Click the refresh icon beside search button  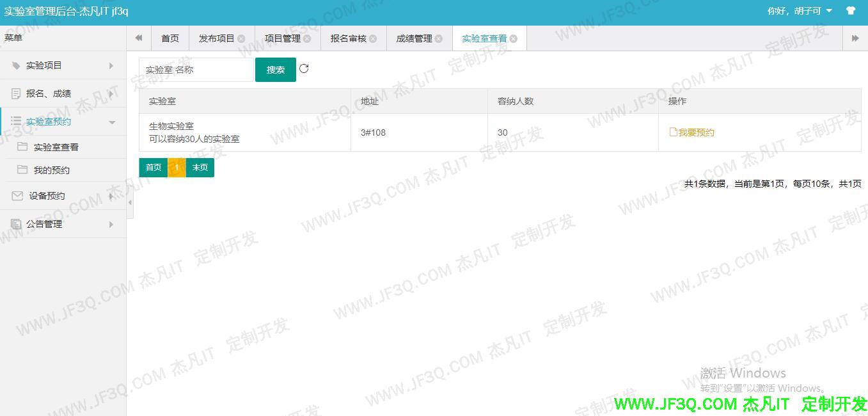pos(304,69)
